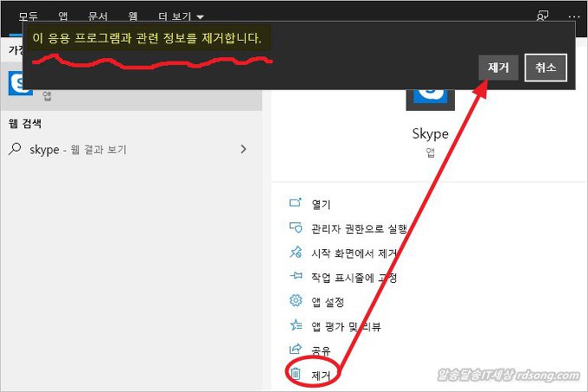Click the search magnifier icon beside skype
Screen dimensions: 588x392
(15, 149)
